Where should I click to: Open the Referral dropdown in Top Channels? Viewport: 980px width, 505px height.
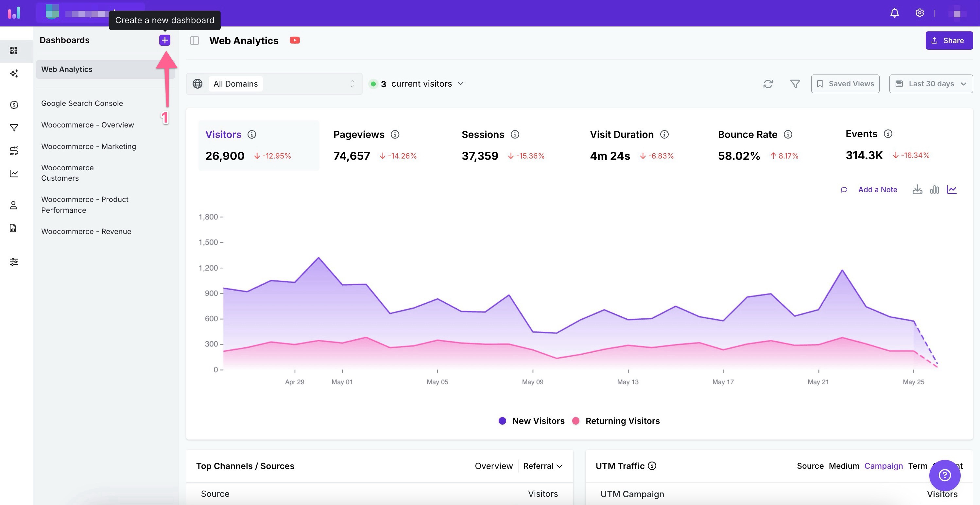pyautogui.click(x=543, y=465)
